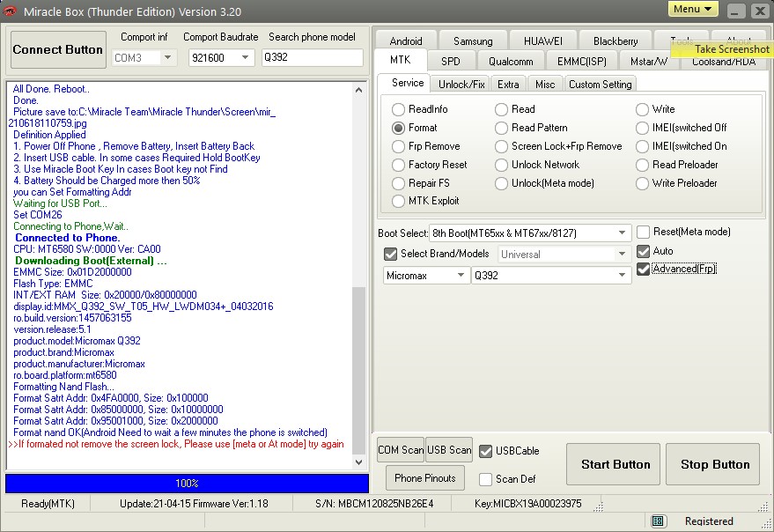Open the Misc sub-tab

[545, 84]
